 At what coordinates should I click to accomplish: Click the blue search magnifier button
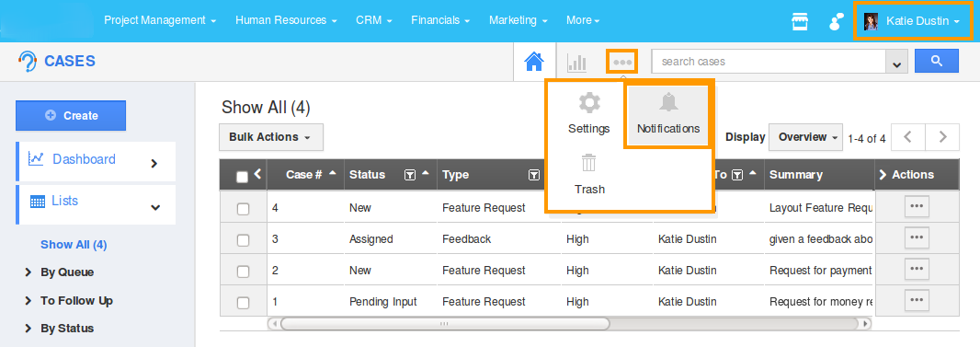[936, 62]
